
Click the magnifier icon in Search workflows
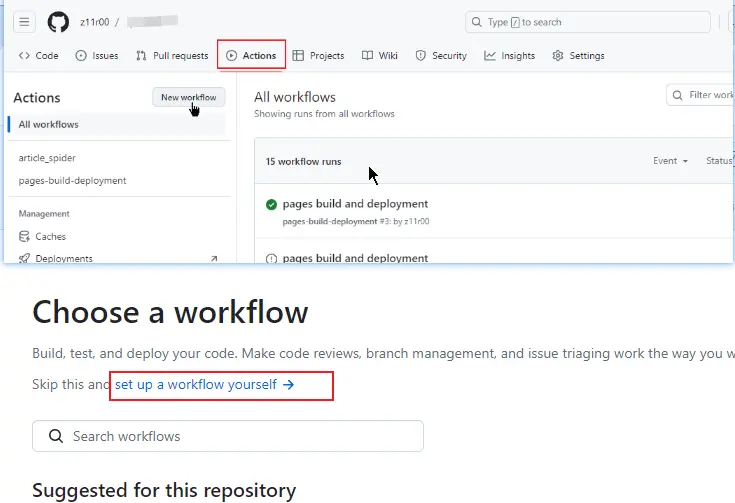click(x=54, y=437)
